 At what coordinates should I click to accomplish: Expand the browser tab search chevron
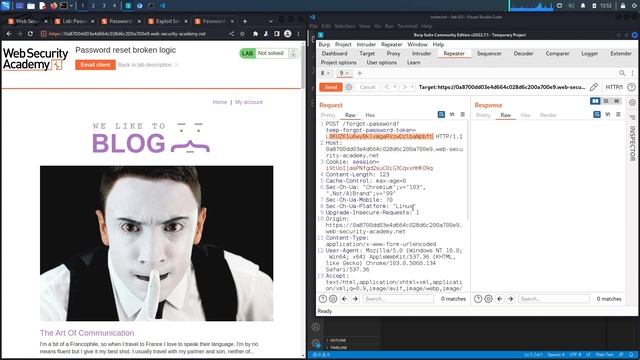[x=271, y=21]
